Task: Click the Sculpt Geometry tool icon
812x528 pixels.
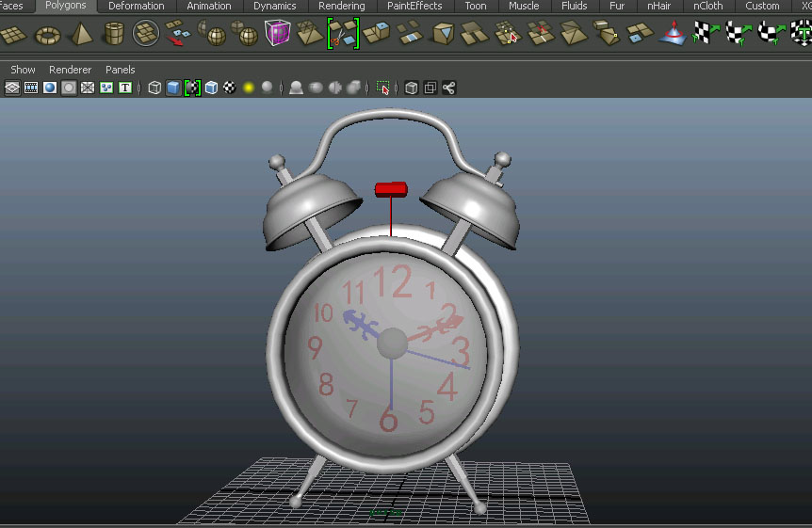Action: pos(672,35)
